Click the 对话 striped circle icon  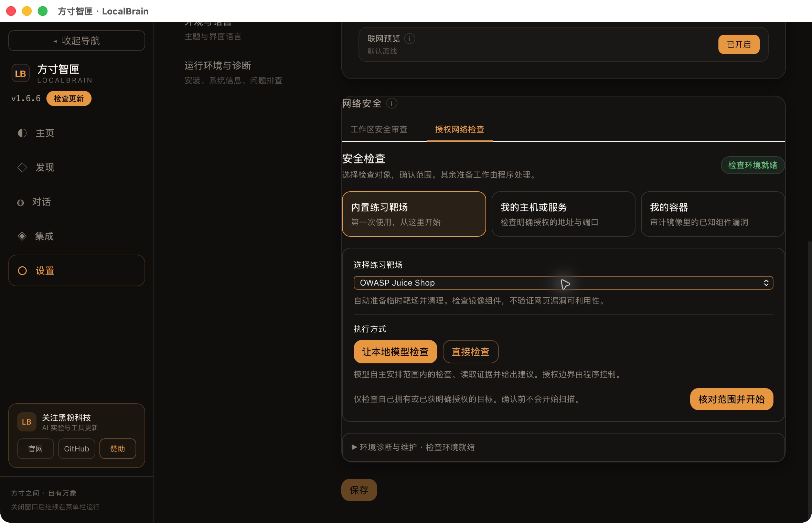point(21,203)
